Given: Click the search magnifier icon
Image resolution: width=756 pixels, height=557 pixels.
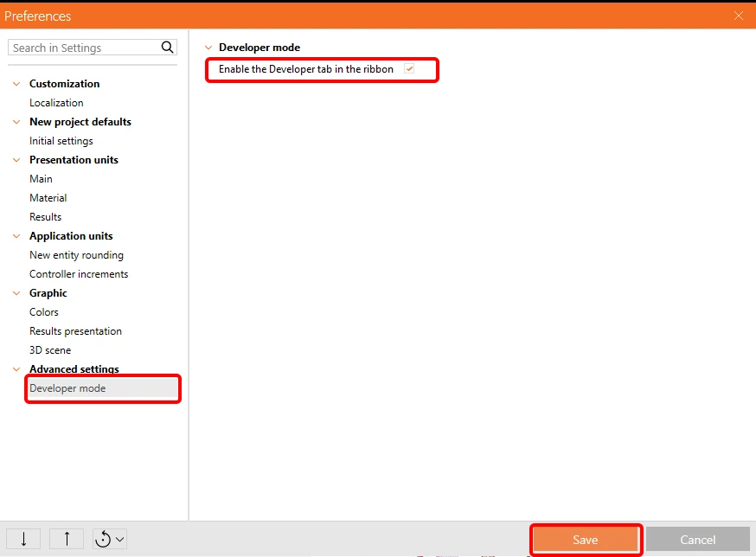Looking at the screenshot, I should pyautogui.click(x=167, y=48).
